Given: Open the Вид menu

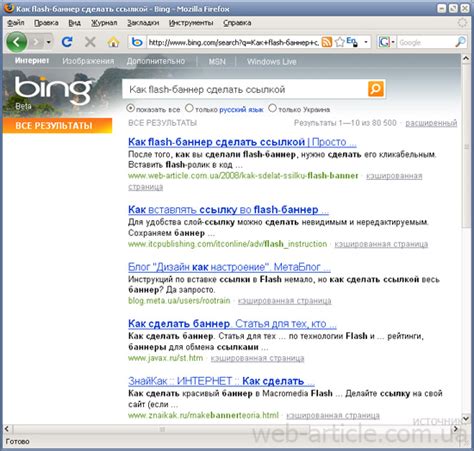Looking at the screenshot, I should click(x=74, y=23).
